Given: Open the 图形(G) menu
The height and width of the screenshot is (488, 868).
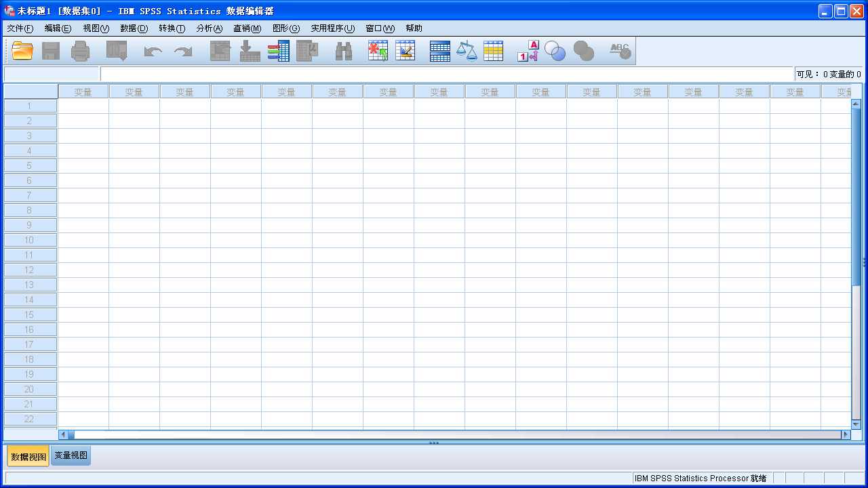Looking at the screenshot, I should click(285, 28).
